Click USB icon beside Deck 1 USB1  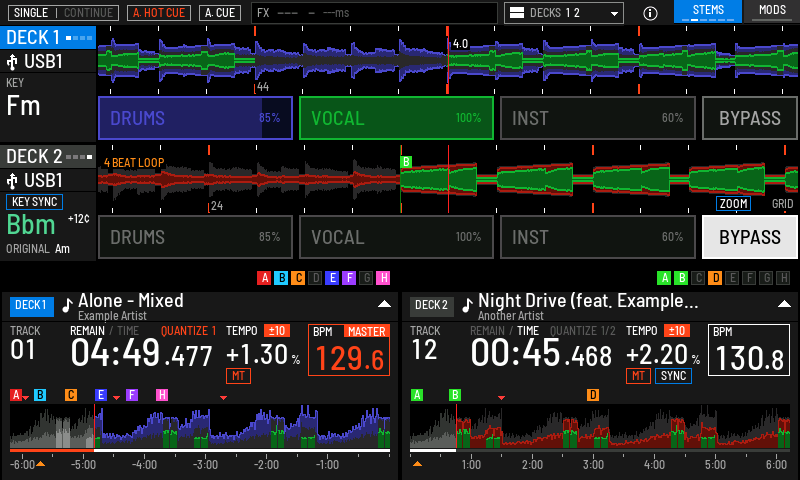click(x=12, y=62)
